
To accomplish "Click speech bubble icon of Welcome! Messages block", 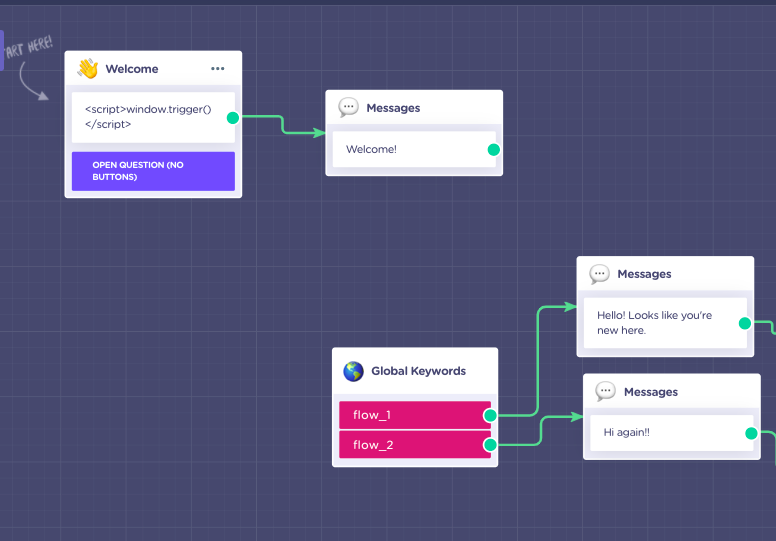I will point(348,107).
